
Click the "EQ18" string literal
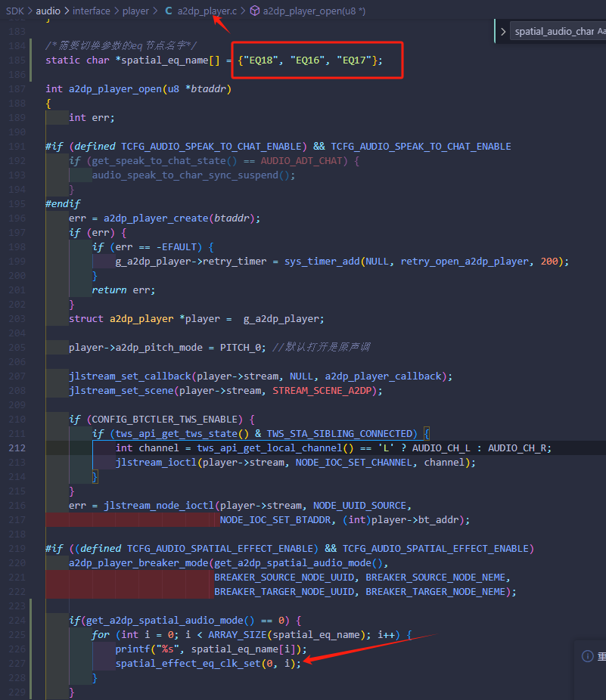pyautogui.click(x=260, y=60)
